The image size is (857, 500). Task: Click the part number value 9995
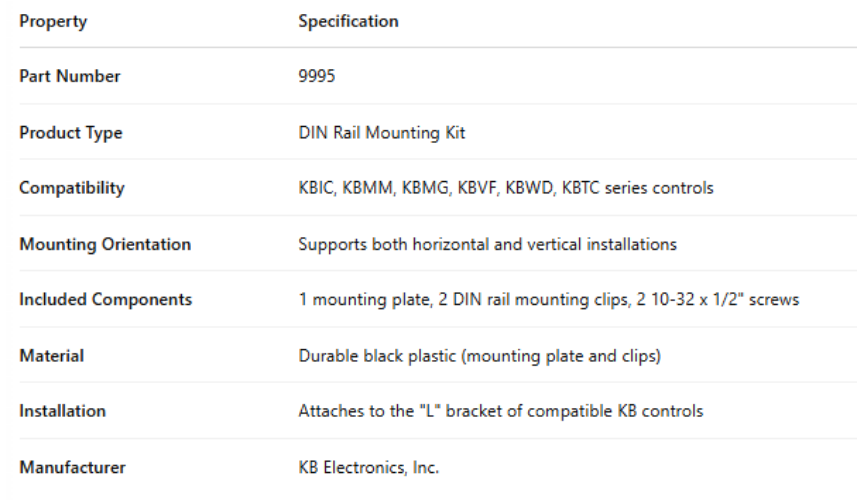[x=317, y=78]
